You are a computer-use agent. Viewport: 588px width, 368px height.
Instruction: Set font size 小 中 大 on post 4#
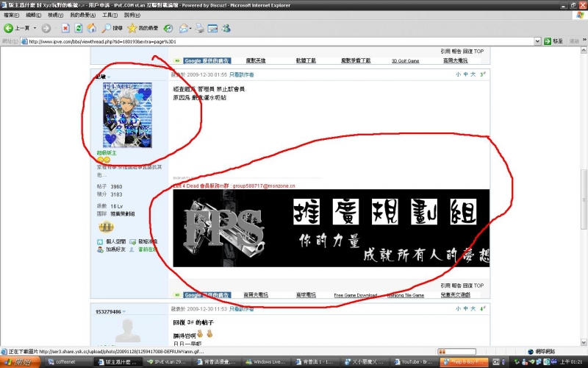465,308
